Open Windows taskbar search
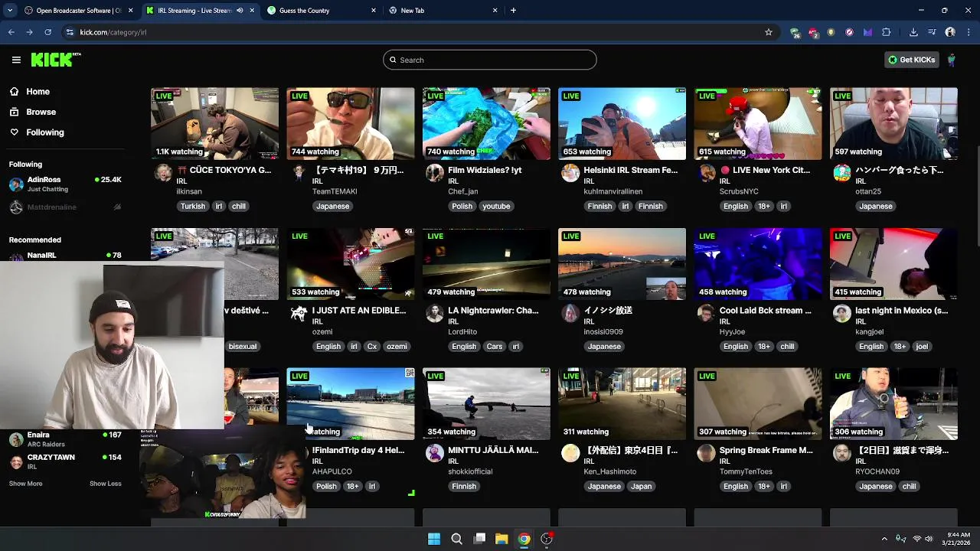Screen dimensions: 980x551 pos(456,539)
